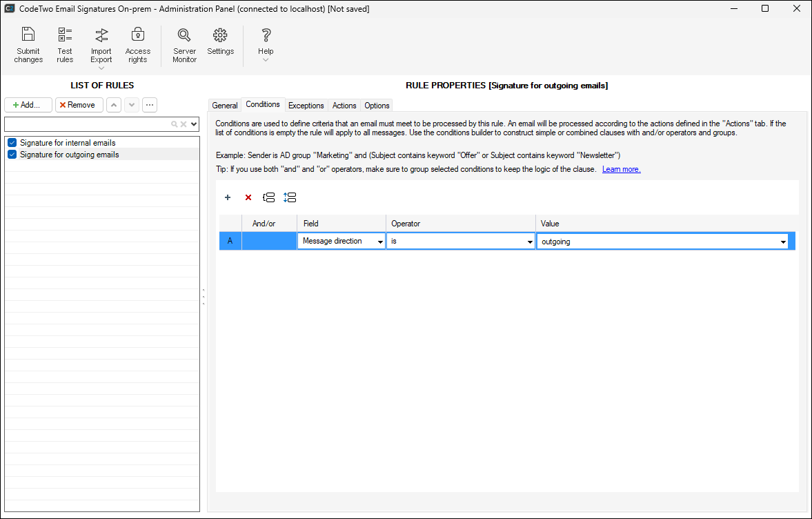The width and height of the screenshot is (812, 519).
Task: Move selected rule up
Action: click(114, 105)
